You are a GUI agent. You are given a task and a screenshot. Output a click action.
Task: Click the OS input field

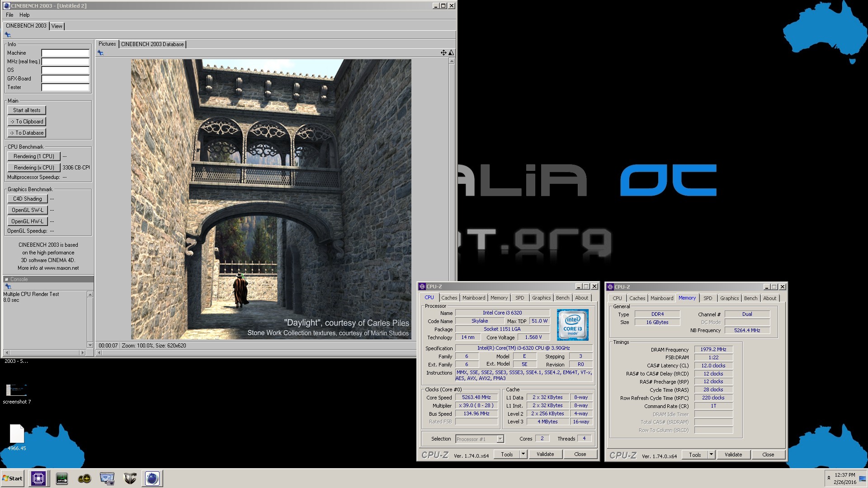66,70
